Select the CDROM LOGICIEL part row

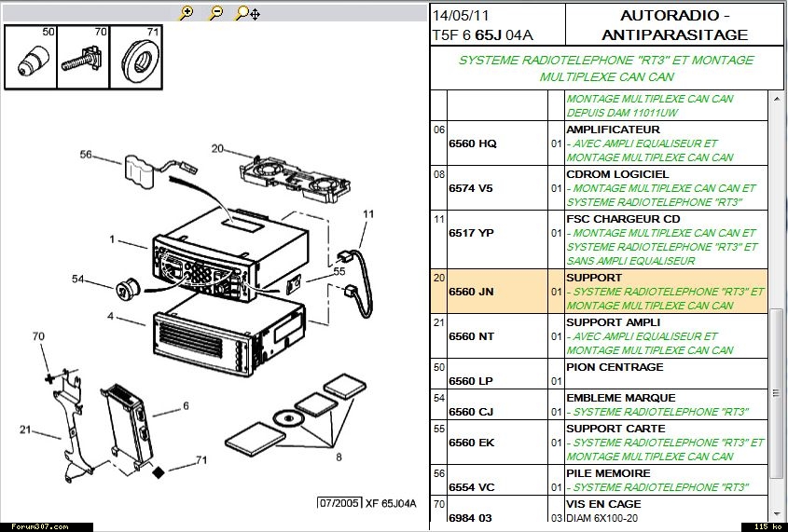(x=597, y=188)
